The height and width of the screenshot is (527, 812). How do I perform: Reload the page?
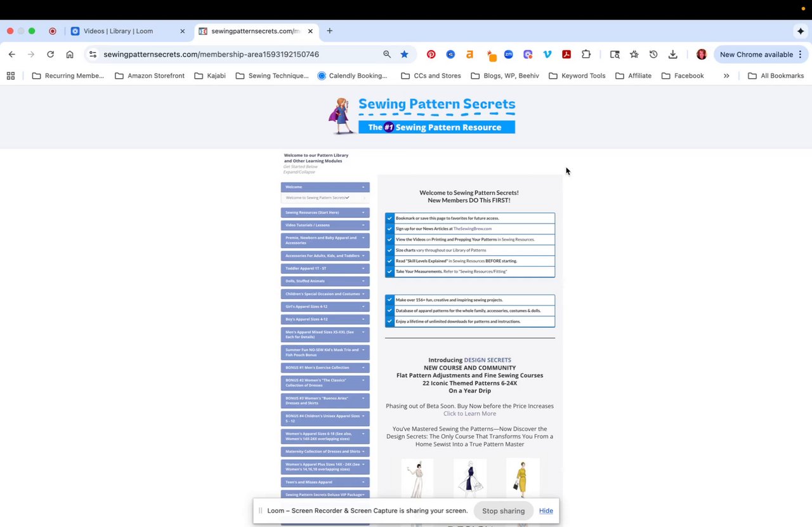50,55
